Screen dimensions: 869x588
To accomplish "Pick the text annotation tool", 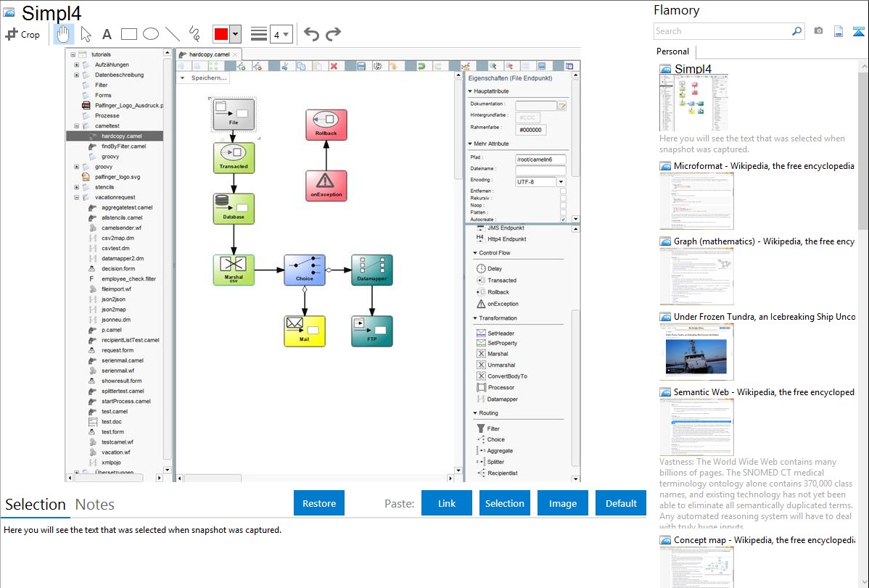I will 107,34.
